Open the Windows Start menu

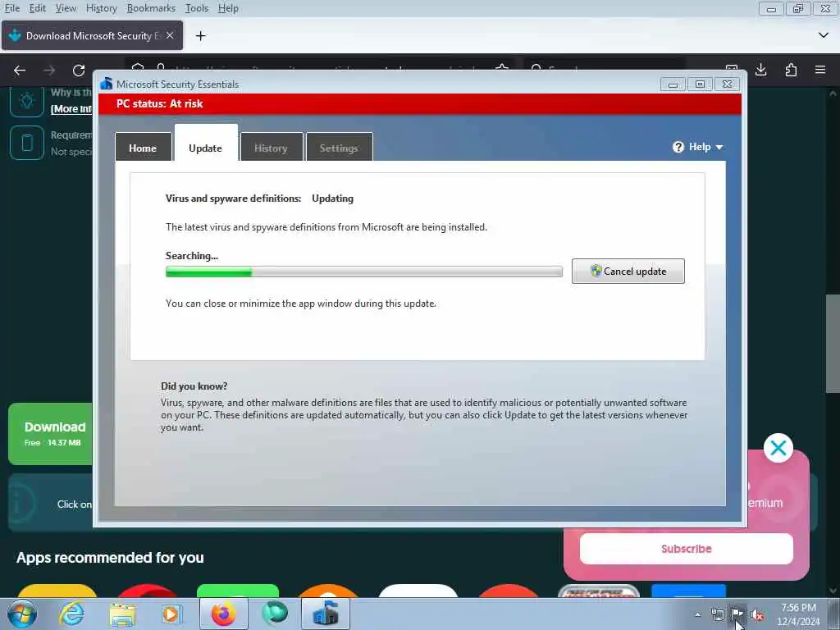[x=21, y=614]
